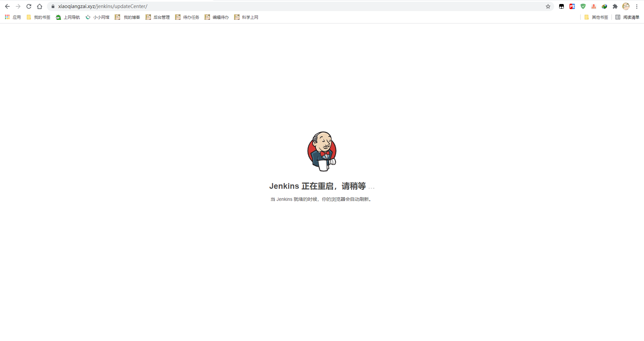
Task: View site info via padlock icon
Action: (x=53, y=6)
